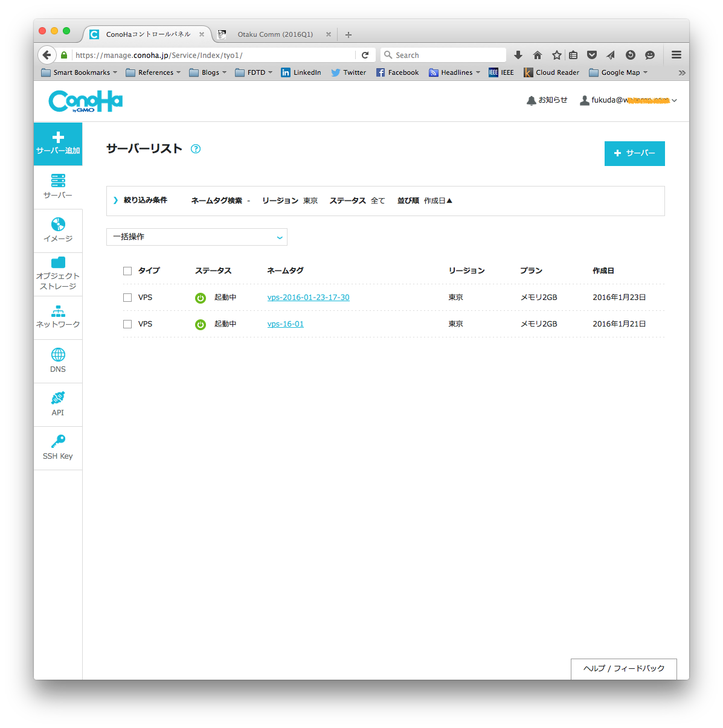The height and width of the screenshot is (728, 723).
Task: Open IEEE bookmark
Action: click(x=501, y=72)
